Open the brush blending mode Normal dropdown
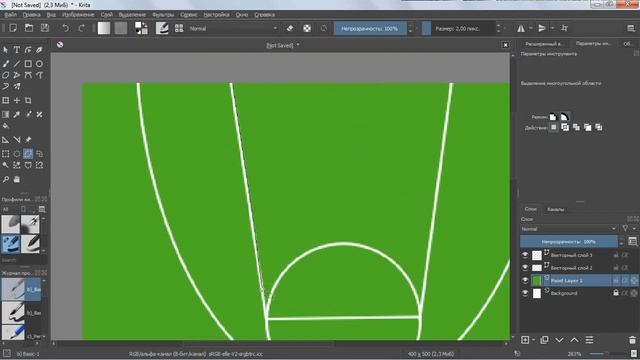The height and width of the screenshot is (360, 640). [x=233, y=29]
